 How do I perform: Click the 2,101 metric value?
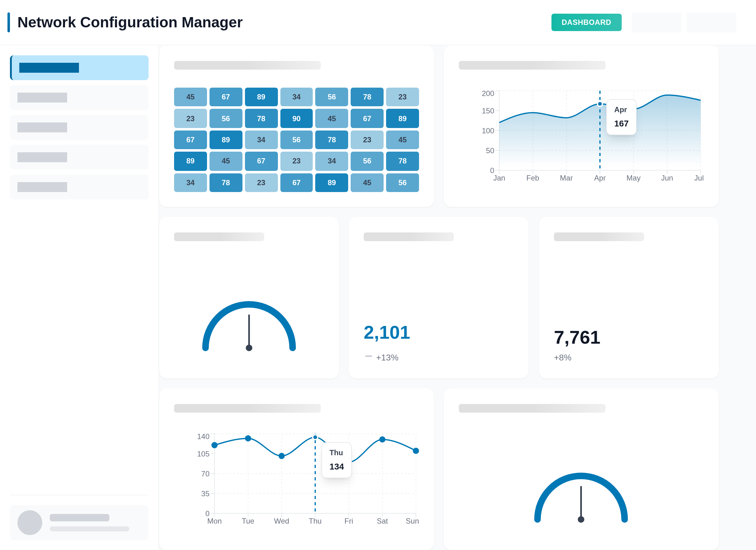[387, 332]
